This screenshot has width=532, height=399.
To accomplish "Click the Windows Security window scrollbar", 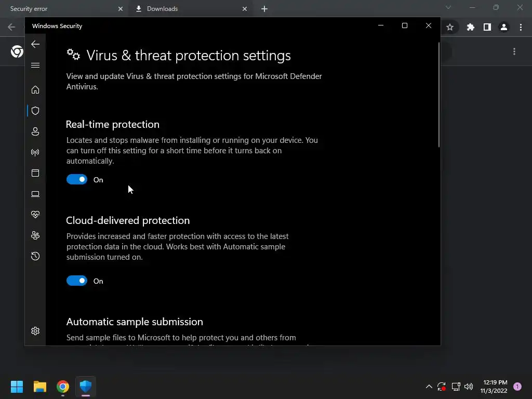I will point(438,95).
